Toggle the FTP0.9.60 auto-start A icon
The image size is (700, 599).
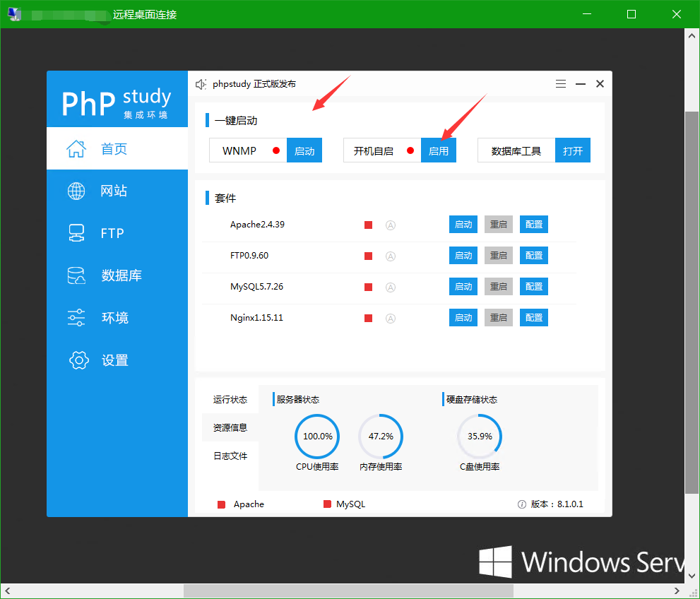[x=391, y=256]
